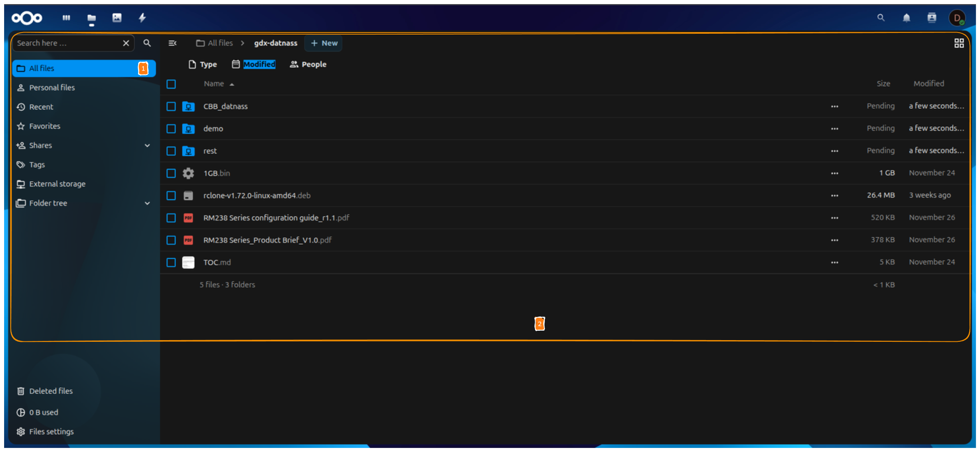This screenshot has width=980, height=452.
Task: Open unified search with the magnifier icon
Action: point(880,18)
